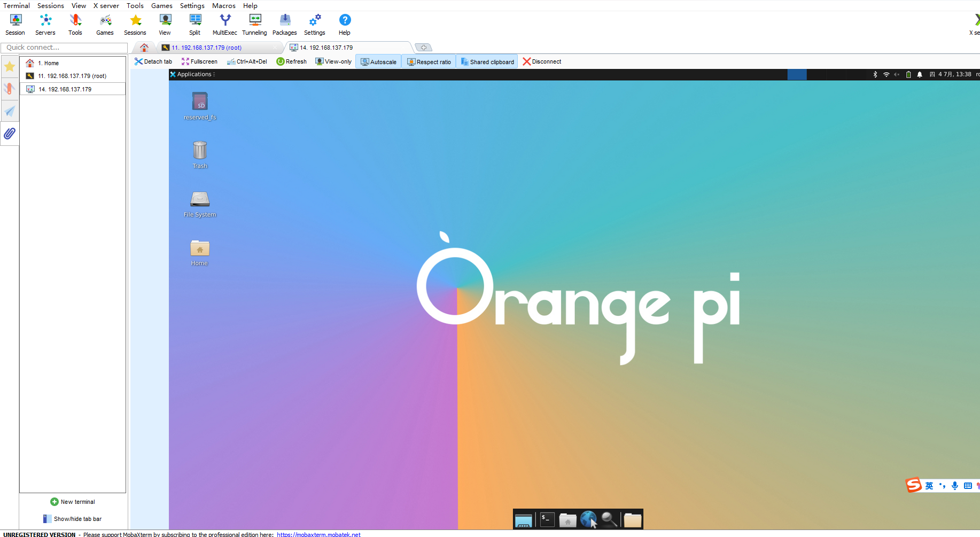
Task: Toggle the Sogou voice input microphone
Action: [955, 486]
